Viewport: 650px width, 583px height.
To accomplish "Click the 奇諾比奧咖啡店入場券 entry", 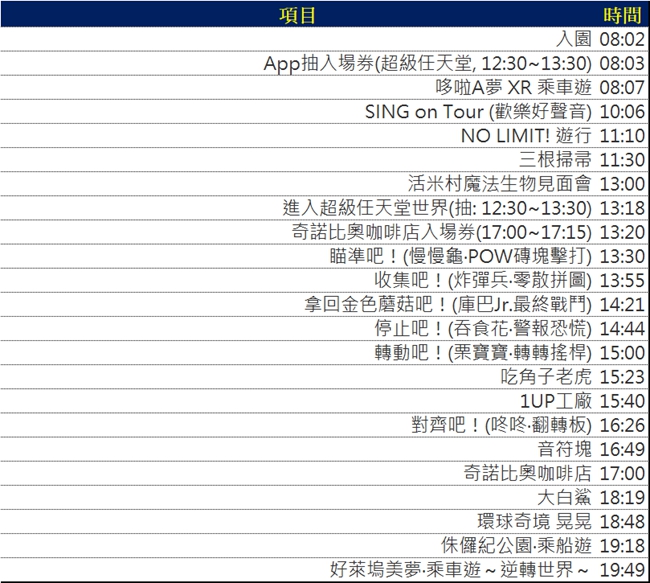I will (442, 232).
